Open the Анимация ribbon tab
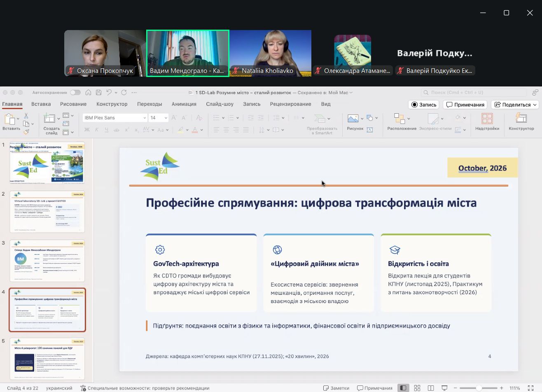Screen dimensions: 542x392 pyautogui.click(x=184, y=104)
